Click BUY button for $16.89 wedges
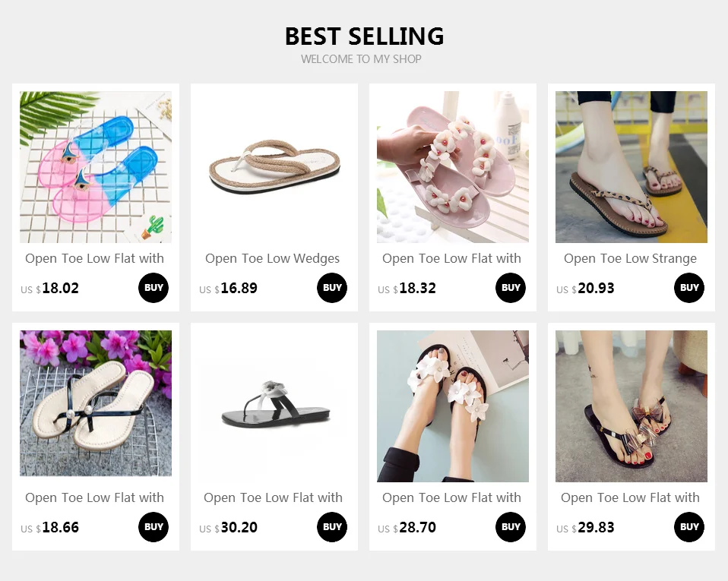 [x=332, y=288]
